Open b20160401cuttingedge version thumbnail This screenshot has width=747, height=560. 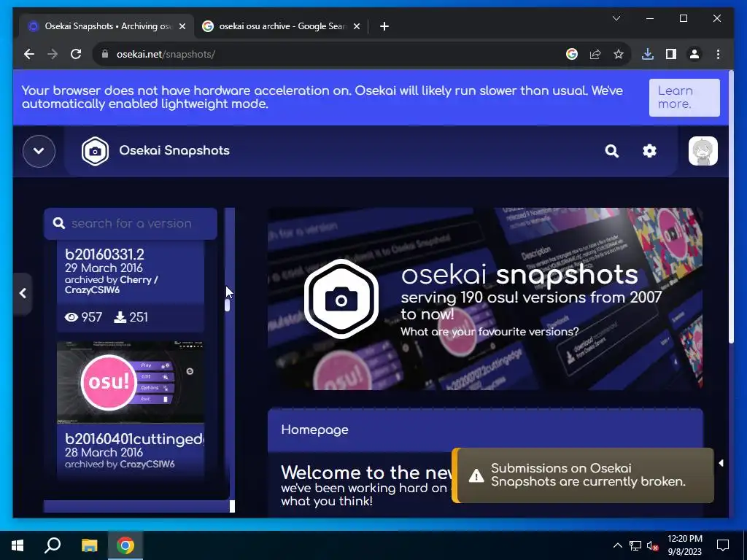(131, 382)
